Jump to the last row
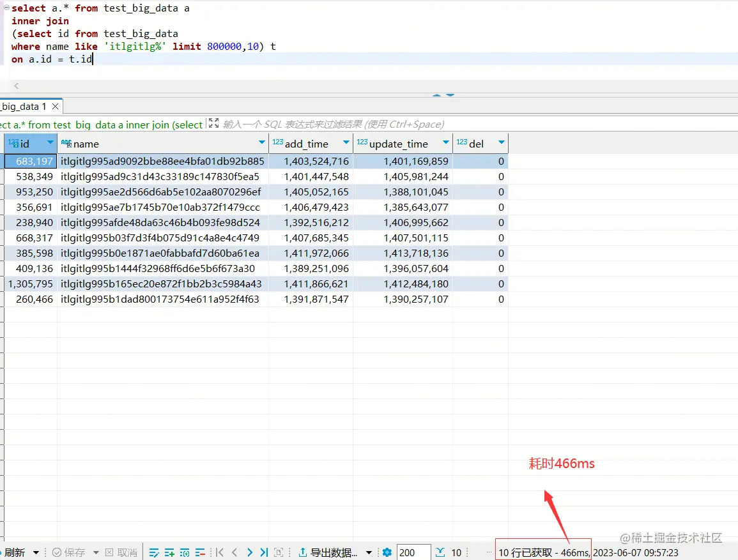 [264, 552]
